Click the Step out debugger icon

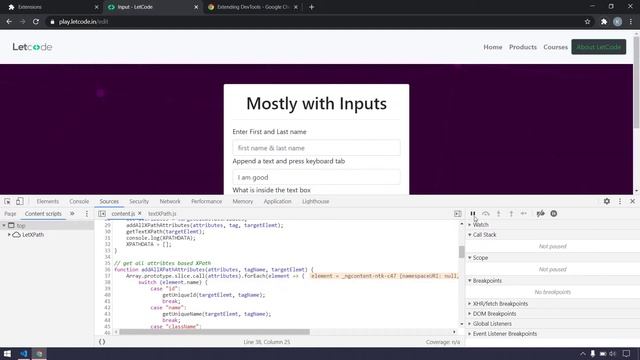[x=511, y=213]
